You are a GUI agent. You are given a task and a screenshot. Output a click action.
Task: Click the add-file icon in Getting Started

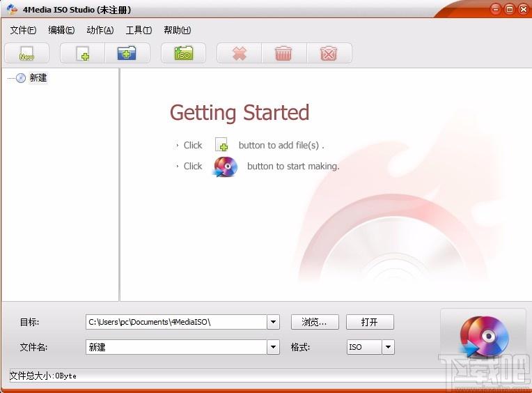click(x=222, y=144)
